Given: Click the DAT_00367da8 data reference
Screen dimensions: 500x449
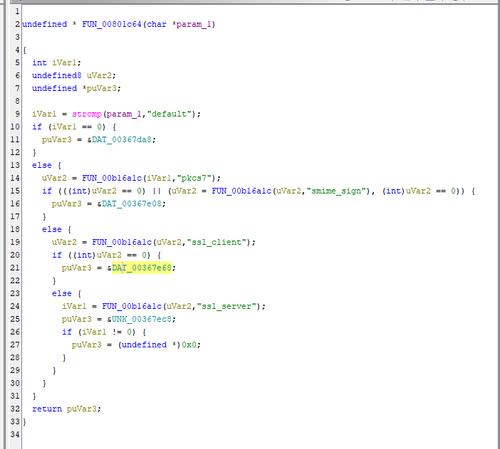Looking at the screenshot, I should tap(122, 140).
